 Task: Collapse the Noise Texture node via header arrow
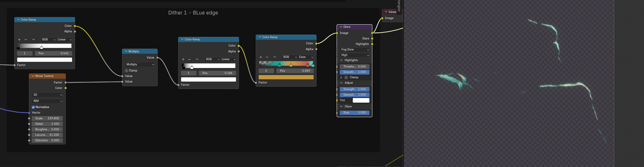[x=33, y=76]
